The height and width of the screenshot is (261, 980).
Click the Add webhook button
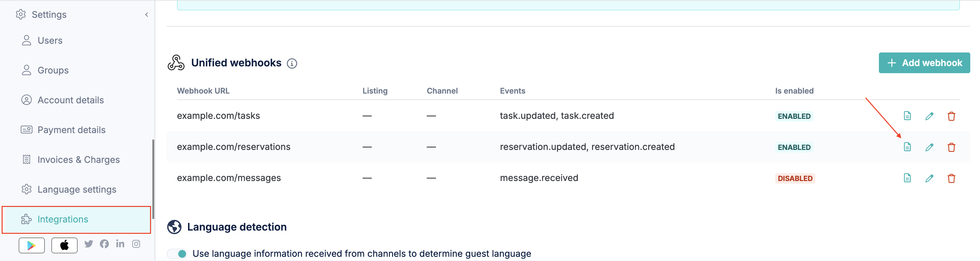pos(924,63)
